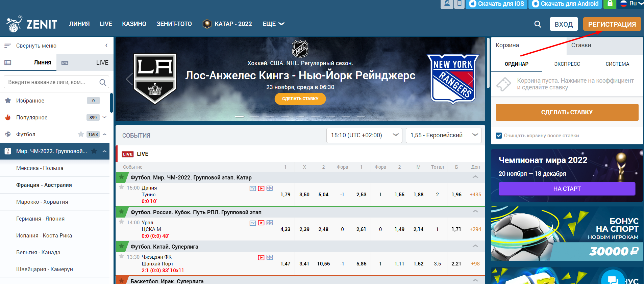Open Избранное in sidebar
The height and width of the screenshot is (284, 644).
55,101
